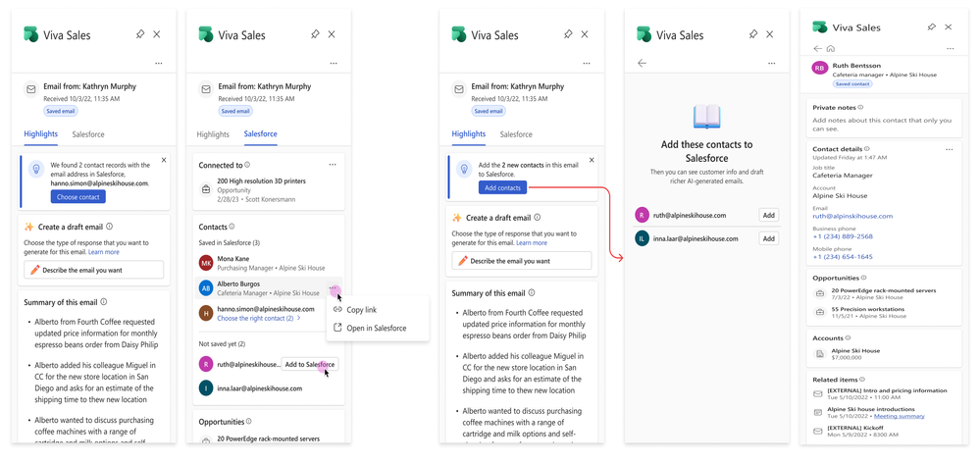Click the draft email info icon, Choose contact panel

[x=109, y=227]
